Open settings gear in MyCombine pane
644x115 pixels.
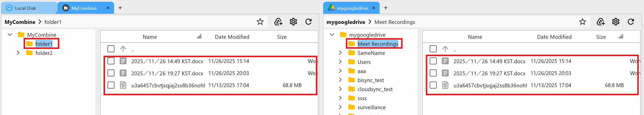[x=293, y=22]
